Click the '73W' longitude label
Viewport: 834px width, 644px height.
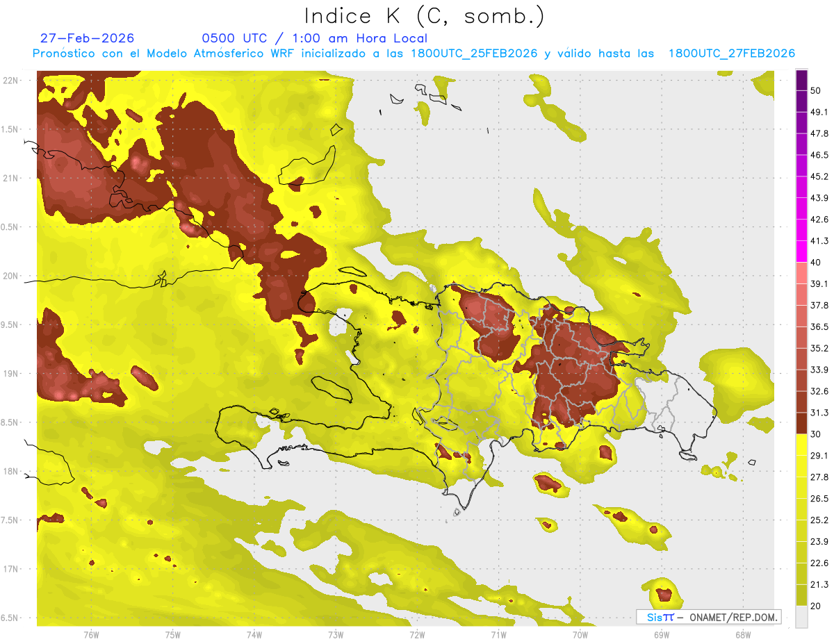pyautogui.click(x=336, y=634)
